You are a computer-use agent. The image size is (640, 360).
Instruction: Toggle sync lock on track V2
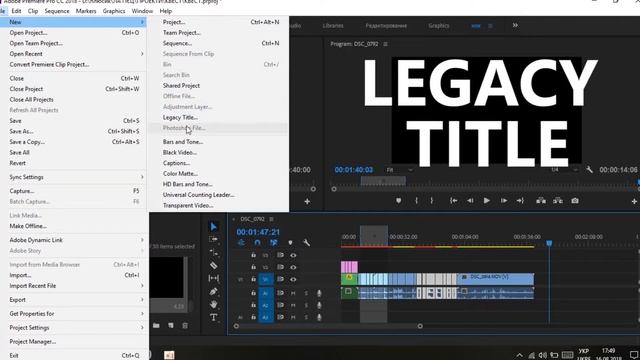pos(280,267)
